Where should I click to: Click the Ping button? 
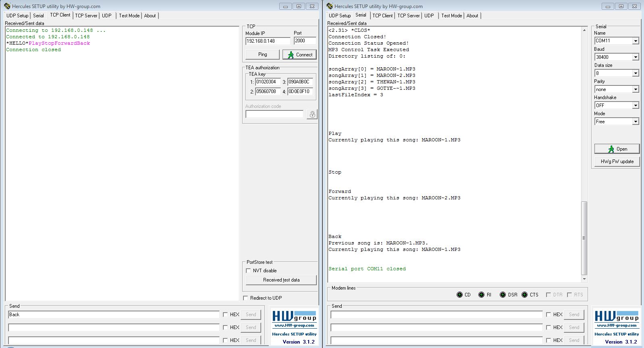point(262,54)
